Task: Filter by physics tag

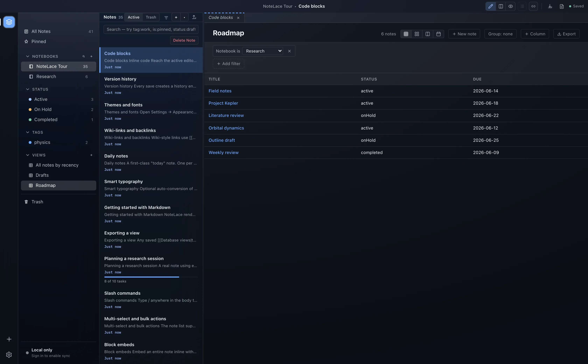Action: pos(58,142)
